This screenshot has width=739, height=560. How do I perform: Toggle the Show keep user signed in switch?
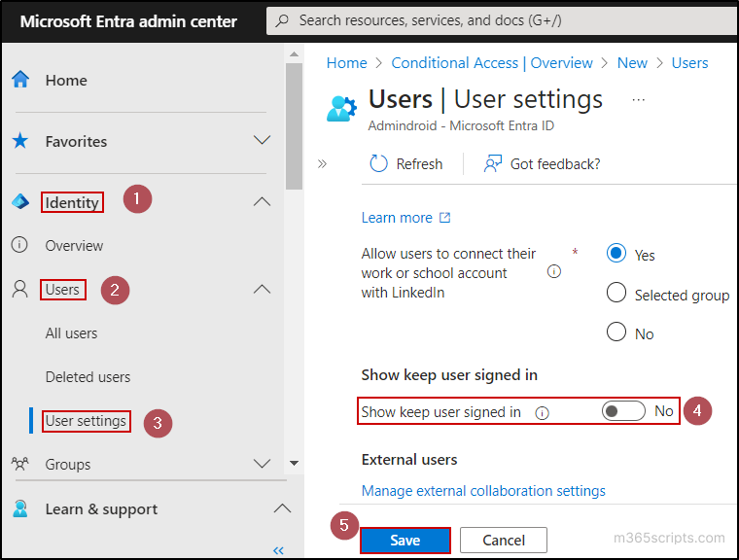click(x=623, y=411)
